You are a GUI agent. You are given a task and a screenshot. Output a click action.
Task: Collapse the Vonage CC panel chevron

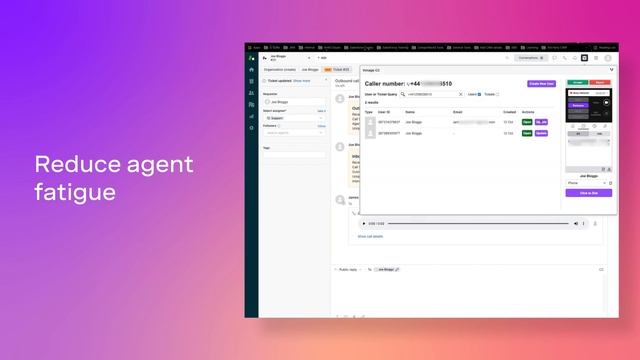pyautogui.click(x=611, y=70)
